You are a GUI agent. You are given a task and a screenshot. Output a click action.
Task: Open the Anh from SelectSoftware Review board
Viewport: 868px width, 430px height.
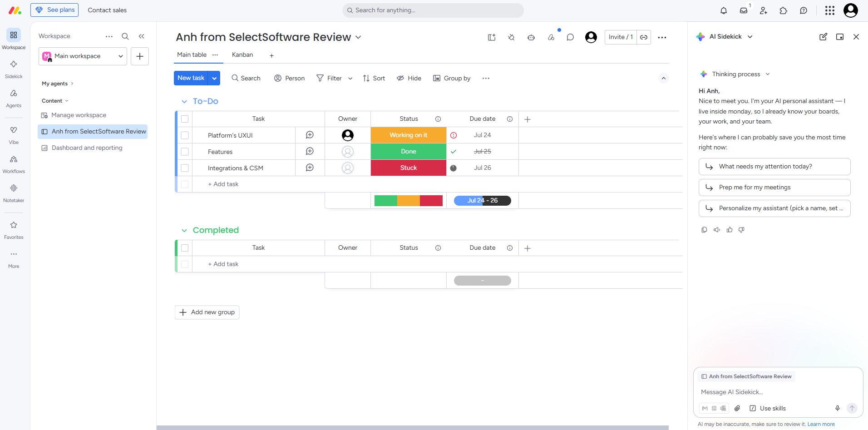click(x=93, y=132)
